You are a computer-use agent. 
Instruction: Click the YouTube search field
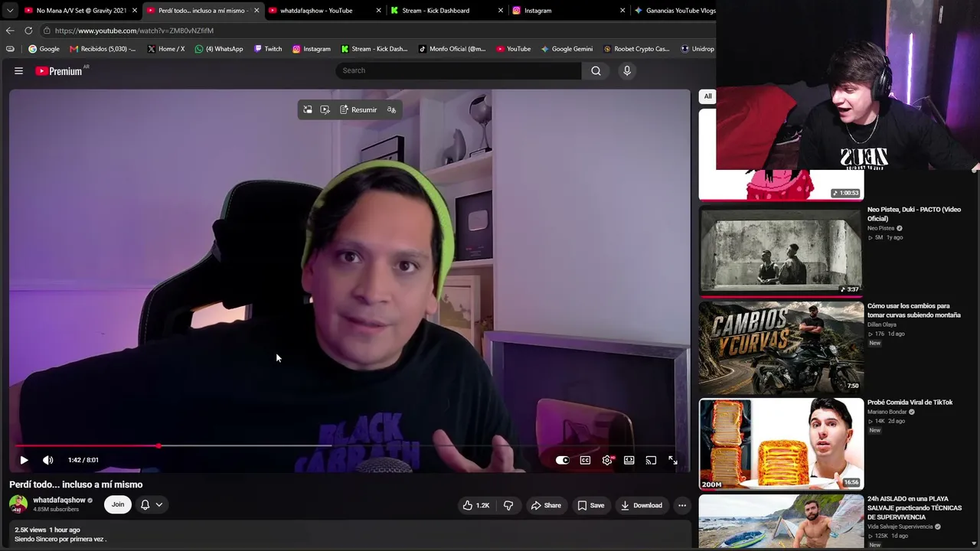click(458, 70)
